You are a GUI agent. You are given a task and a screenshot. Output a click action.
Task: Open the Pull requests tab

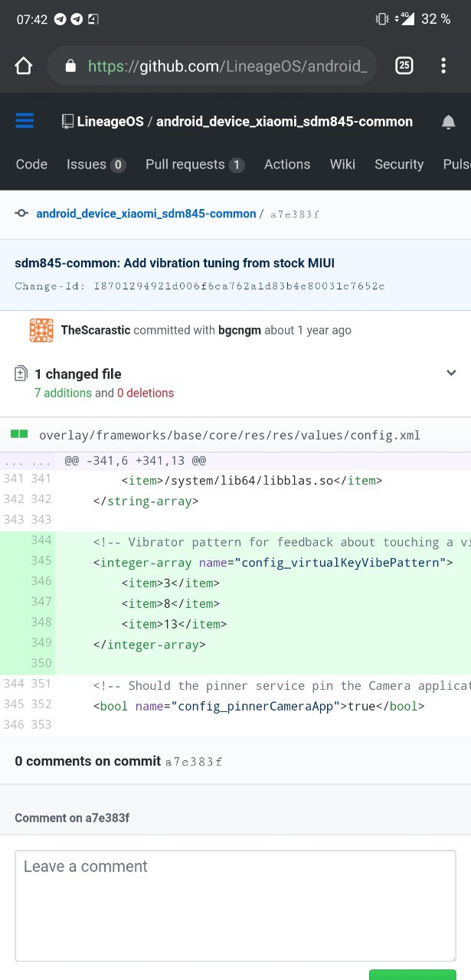coord(195,164)
